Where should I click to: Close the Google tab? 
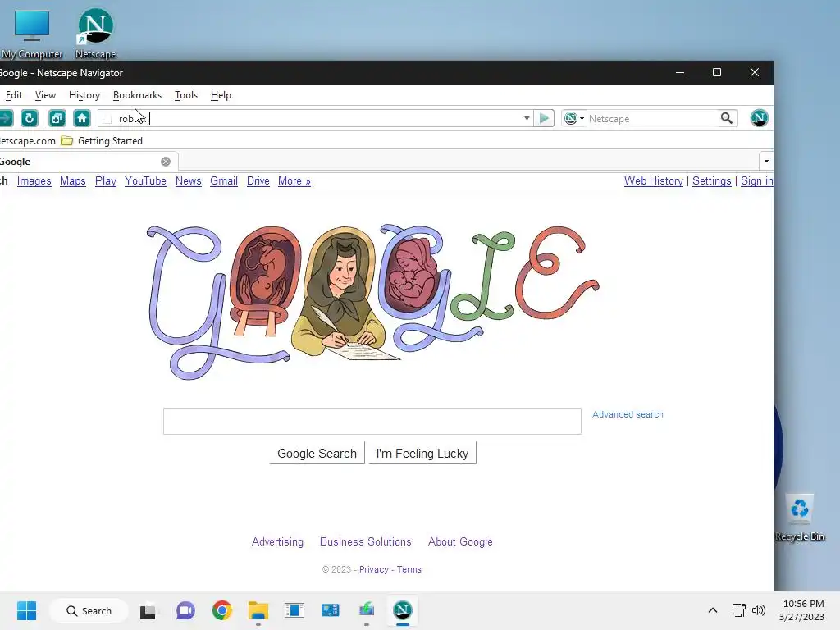pos(166,162)
